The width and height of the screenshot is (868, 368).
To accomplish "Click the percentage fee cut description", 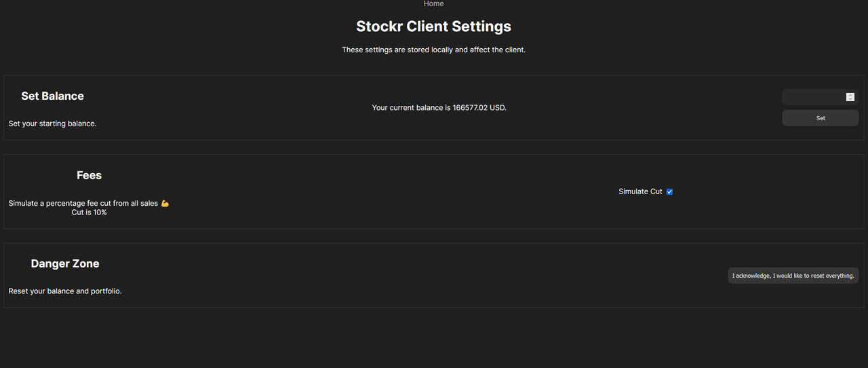I will click(x=83, y=204).
